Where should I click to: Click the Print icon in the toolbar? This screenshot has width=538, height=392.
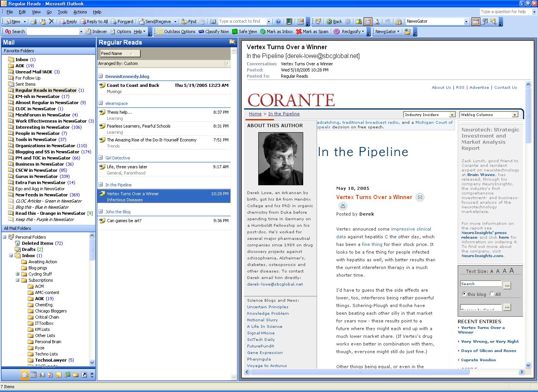pos(34,22)
